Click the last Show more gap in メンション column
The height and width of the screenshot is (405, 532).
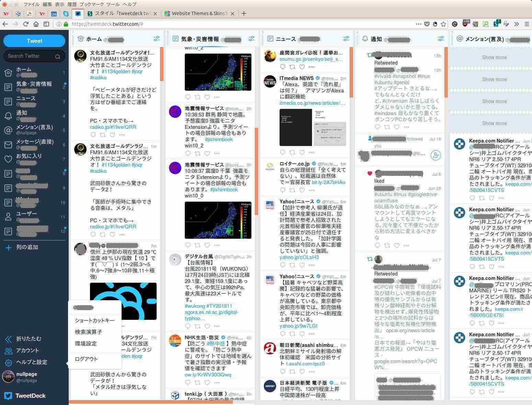(x=494, y=123)
